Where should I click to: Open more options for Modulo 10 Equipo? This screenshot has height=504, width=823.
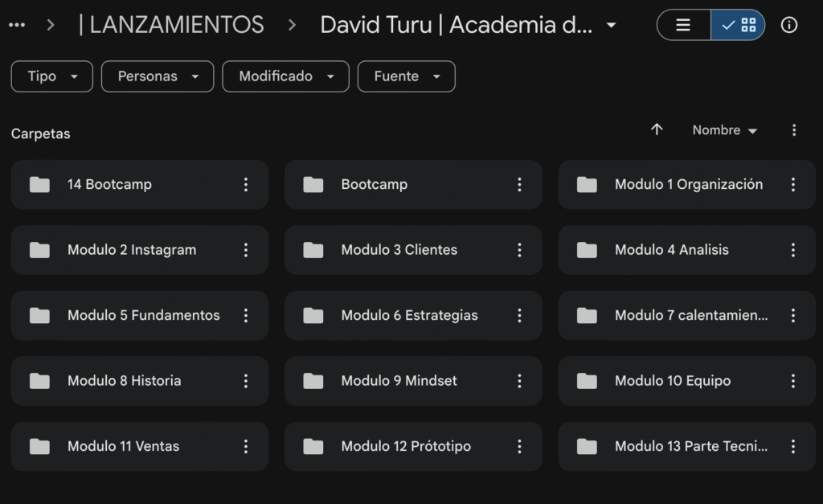pos(792,381)
